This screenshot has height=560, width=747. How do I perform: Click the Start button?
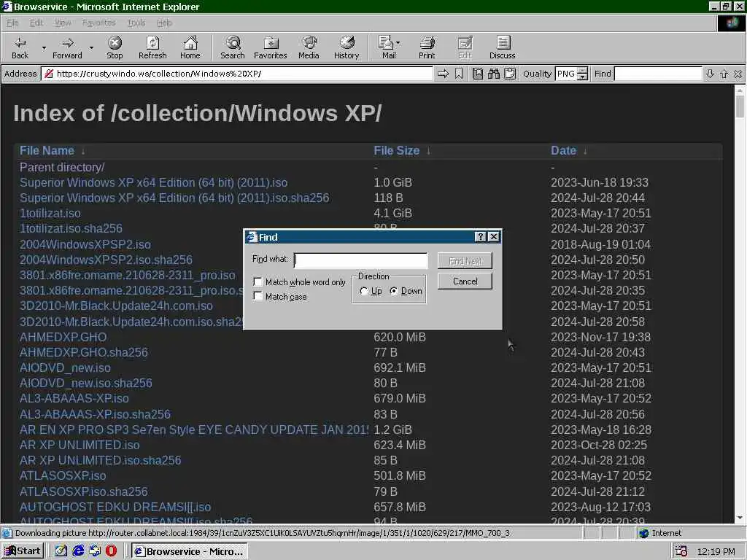(x=23, y=551)
